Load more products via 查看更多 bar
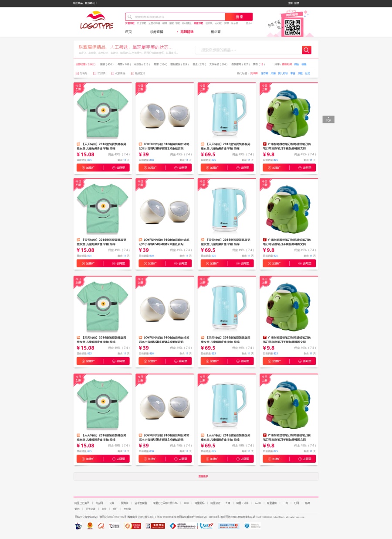Screen dimensions: 392x539 pyautogui.click(x=196, y=476)
